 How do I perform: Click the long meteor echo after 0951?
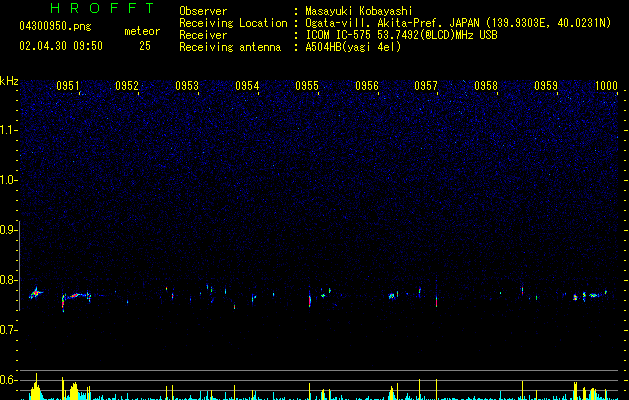(x=75, y=296)
